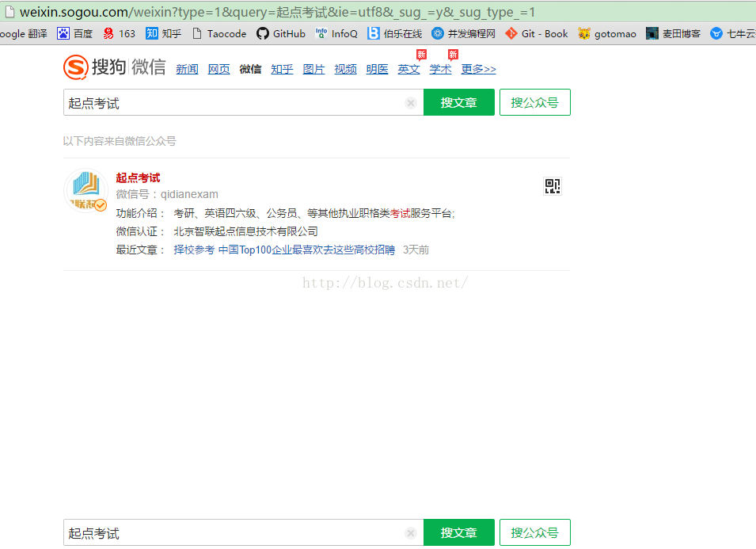Click the 以下内容来自微信公众号 label
This screenshot has width=756, height=549.
click(120, 141)
